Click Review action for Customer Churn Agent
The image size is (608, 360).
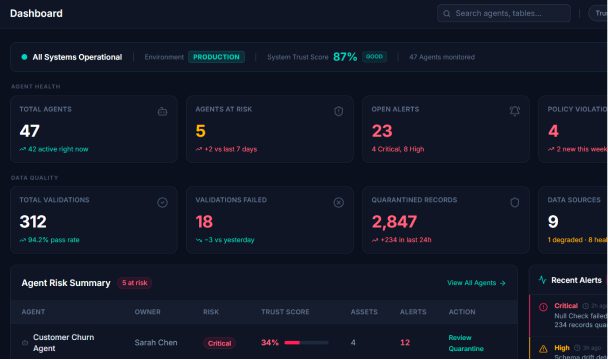pos(460,338)
